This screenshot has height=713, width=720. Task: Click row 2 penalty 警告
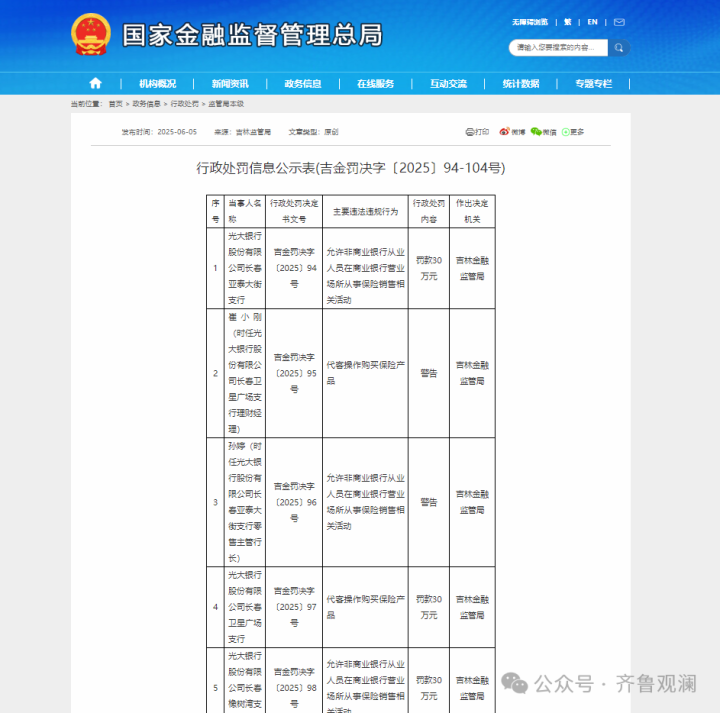[x=429, y=373]
